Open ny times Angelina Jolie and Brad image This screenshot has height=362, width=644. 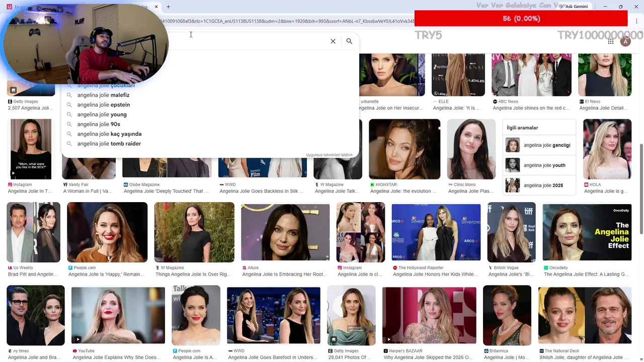(35, 315)
